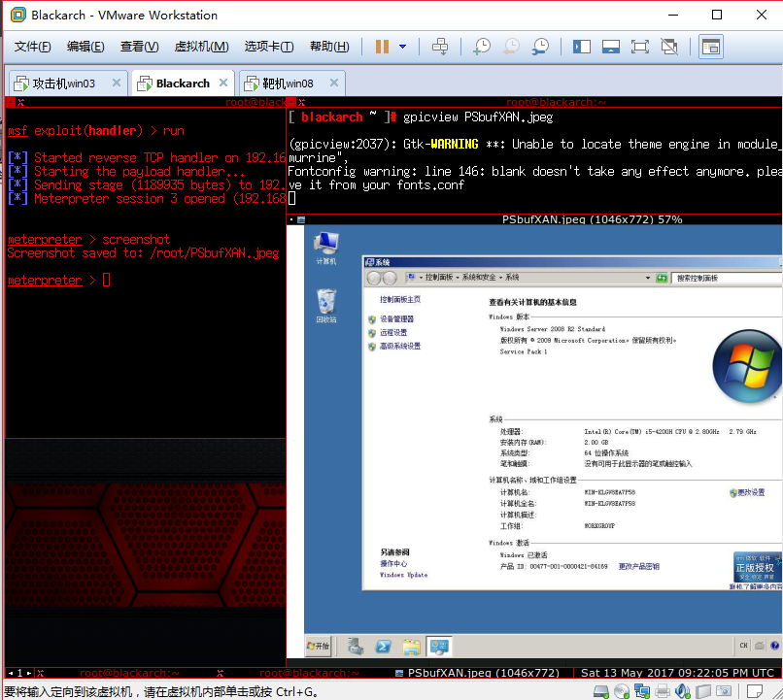783x700 pixels.
Task: Click the 'msf exploit(handler) > run' line
Action: [96, 131]
